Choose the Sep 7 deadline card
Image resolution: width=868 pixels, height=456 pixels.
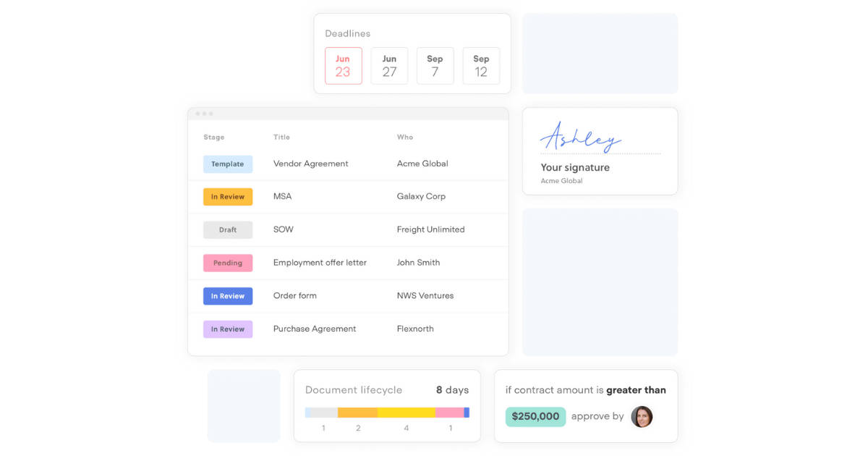[x=435, y=66]
